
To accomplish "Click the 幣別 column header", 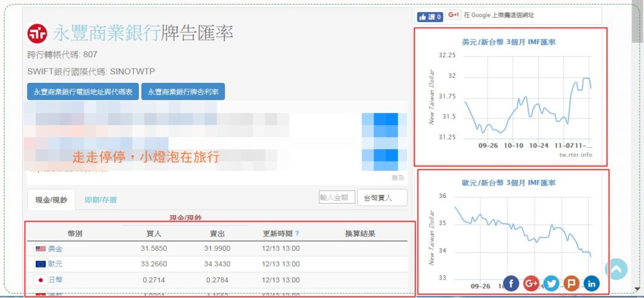I will [x=75, y=234].
